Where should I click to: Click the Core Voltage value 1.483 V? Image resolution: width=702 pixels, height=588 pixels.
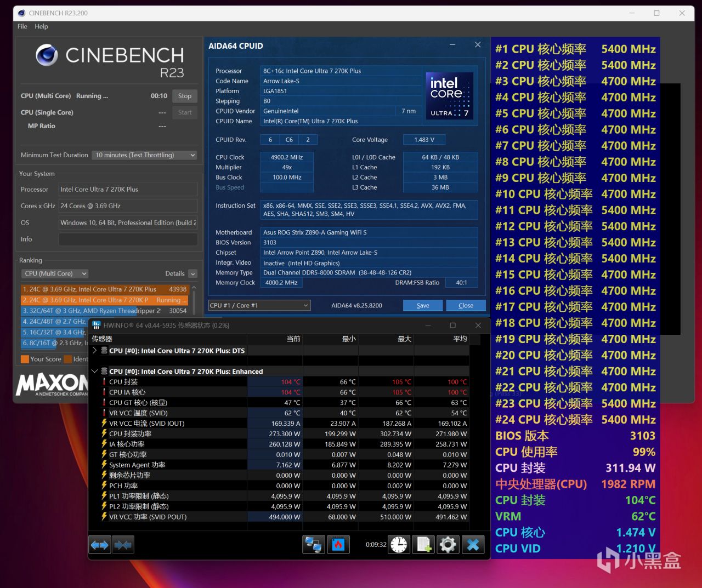coord(424,140)
